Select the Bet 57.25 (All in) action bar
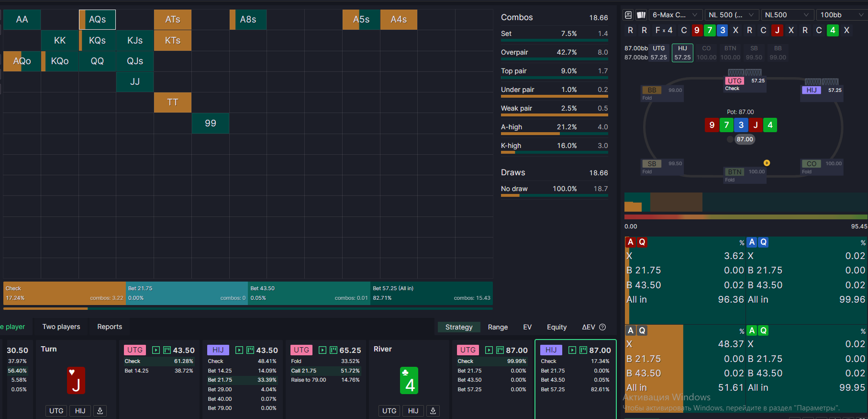The height and width of the screenshot is (419, 868). point(431,293)
